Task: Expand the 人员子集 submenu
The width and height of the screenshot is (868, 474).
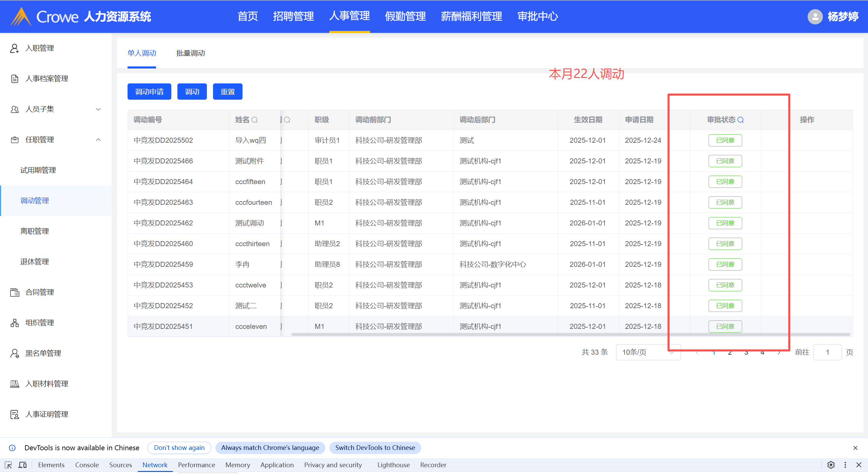Action: coord(98,109)
